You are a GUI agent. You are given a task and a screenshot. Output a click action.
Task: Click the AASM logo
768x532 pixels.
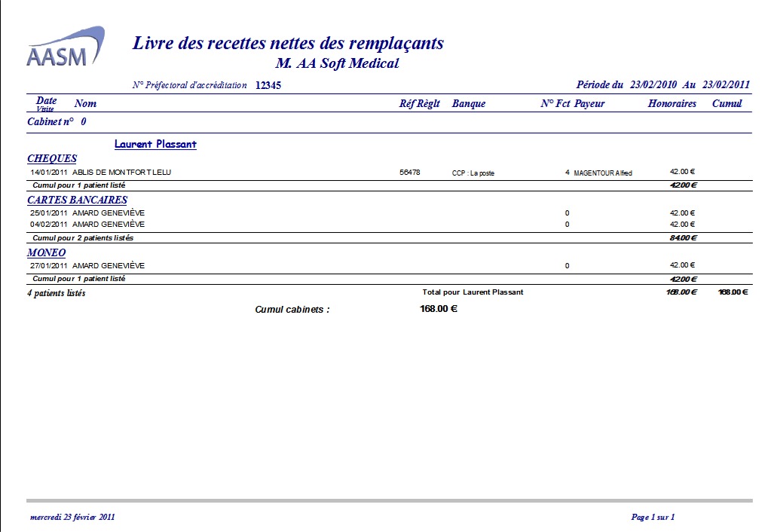(x=65, y=47)
